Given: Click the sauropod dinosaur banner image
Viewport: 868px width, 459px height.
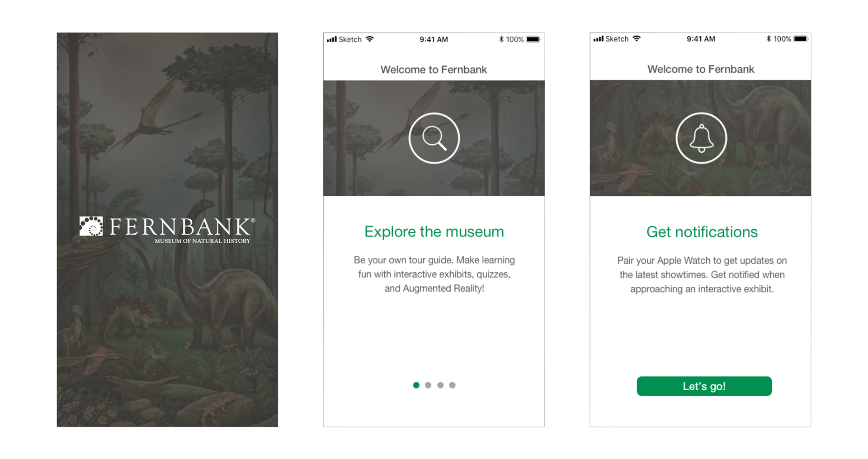Looking at the screenshot, I should pyautogui.click(x=700, y=138).
